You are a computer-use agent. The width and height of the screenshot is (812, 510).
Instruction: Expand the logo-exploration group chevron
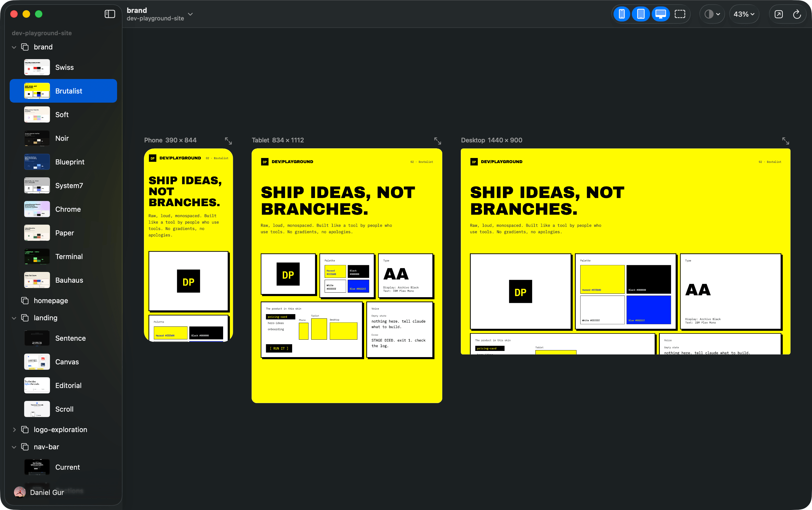[x=14, y=430]
